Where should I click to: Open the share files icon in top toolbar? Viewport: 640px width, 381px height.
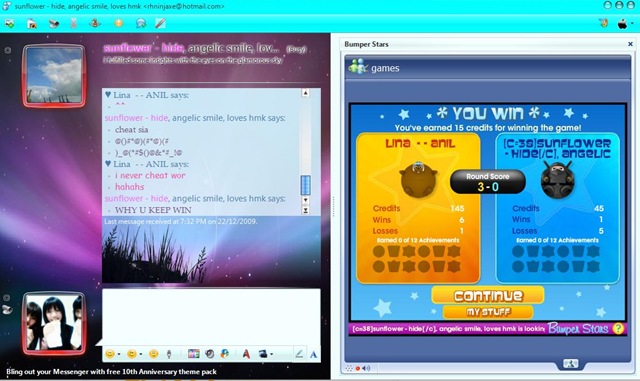pyautogui.click(x=31, y=24)
